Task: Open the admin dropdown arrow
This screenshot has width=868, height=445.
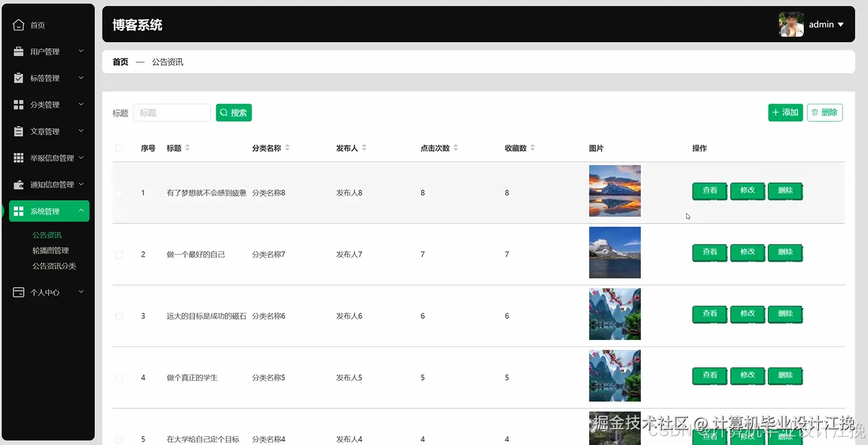Action: (x=841, y=25)
